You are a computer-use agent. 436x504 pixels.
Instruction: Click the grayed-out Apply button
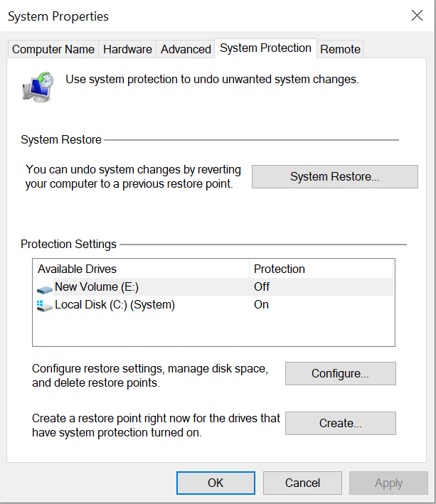click(388, 483)
